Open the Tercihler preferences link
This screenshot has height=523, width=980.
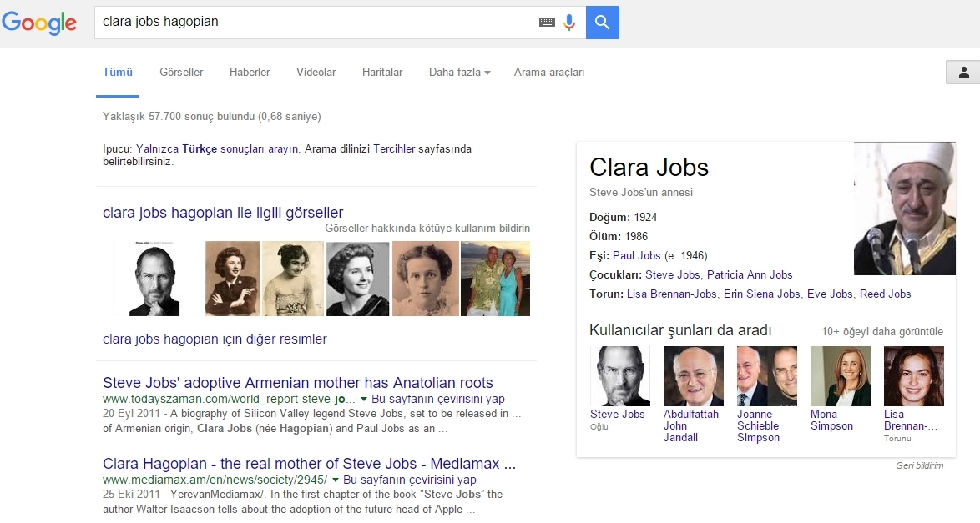tap(394, 148)
